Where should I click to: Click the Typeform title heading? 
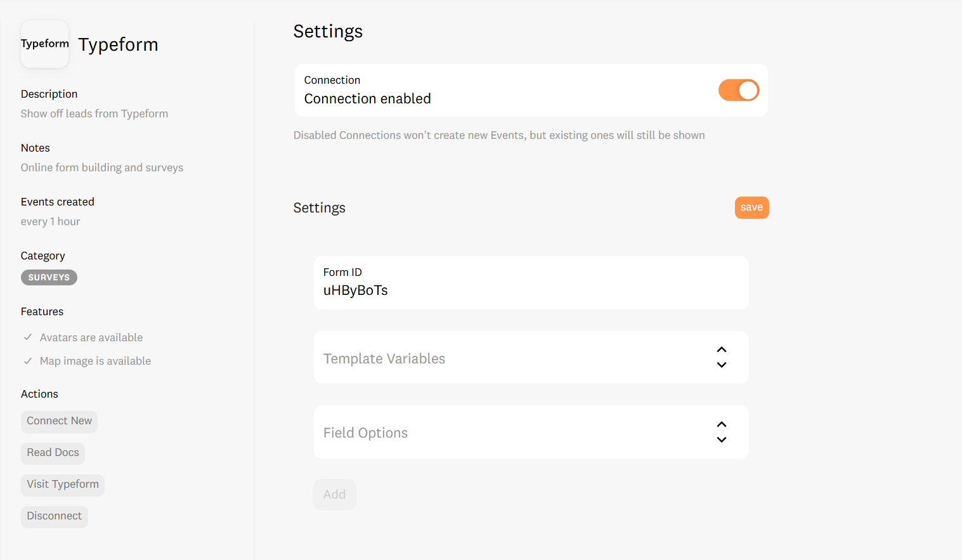118,44
